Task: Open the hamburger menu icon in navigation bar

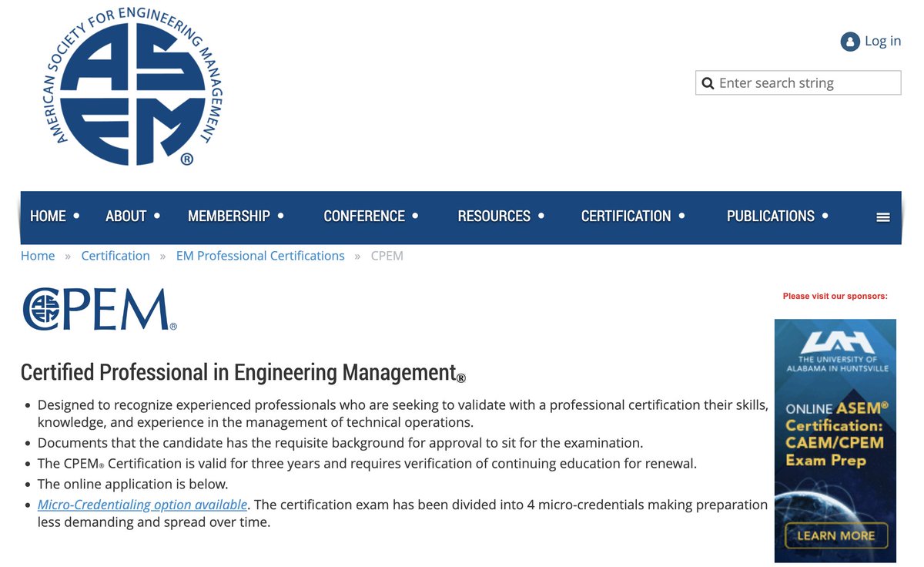Action: (883, 217)
